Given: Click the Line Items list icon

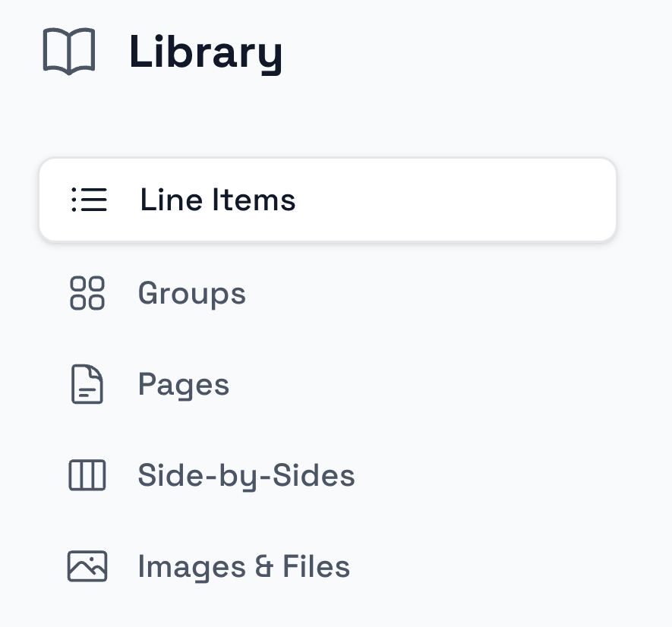Looking at the screenshot, I should (89, 200).
